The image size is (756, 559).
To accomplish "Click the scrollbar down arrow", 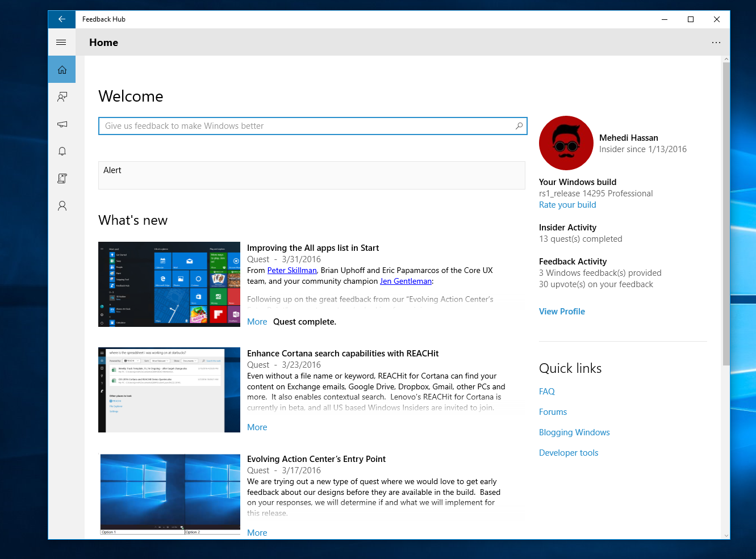I will [x=726, y=535].
